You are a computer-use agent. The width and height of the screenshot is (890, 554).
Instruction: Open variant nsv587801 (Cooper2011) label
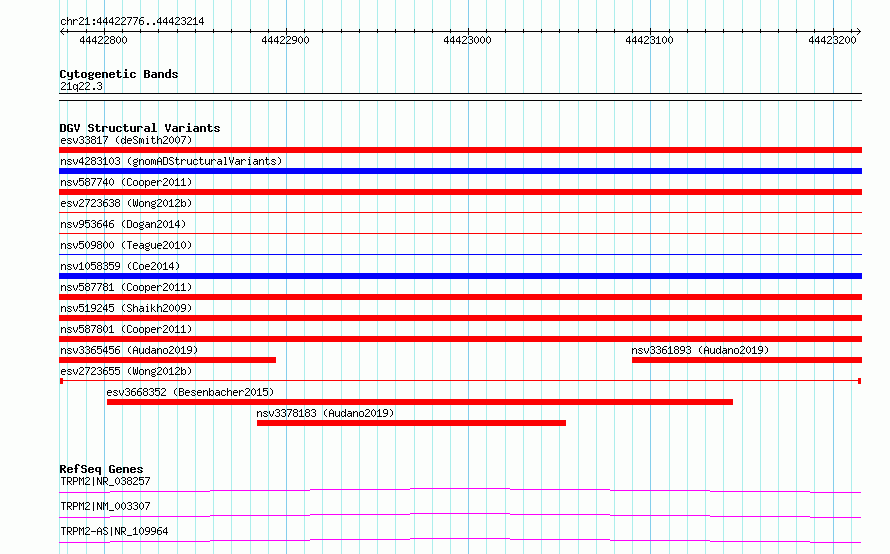coord(126,329)
